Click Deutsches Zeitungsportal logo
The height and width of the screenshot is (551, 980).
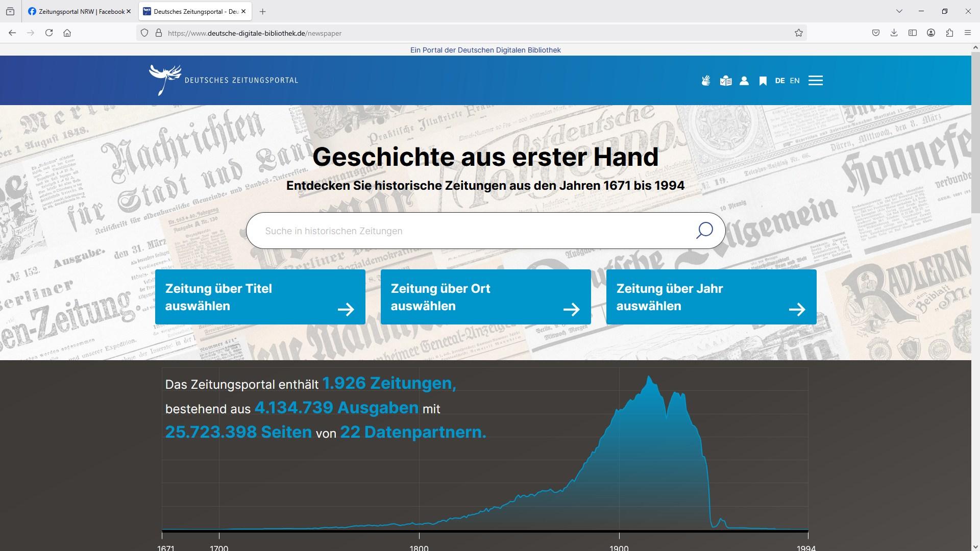(224, 80)
